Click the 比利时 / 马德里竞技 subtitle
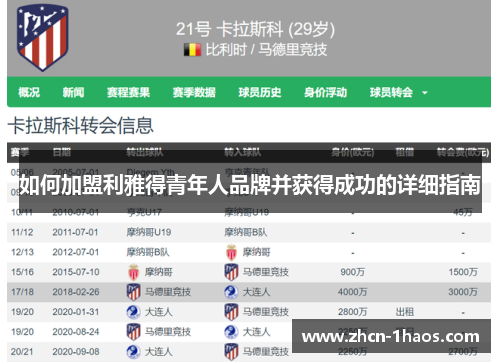Viewport: 500px width, 362px height. click(266, 50)
